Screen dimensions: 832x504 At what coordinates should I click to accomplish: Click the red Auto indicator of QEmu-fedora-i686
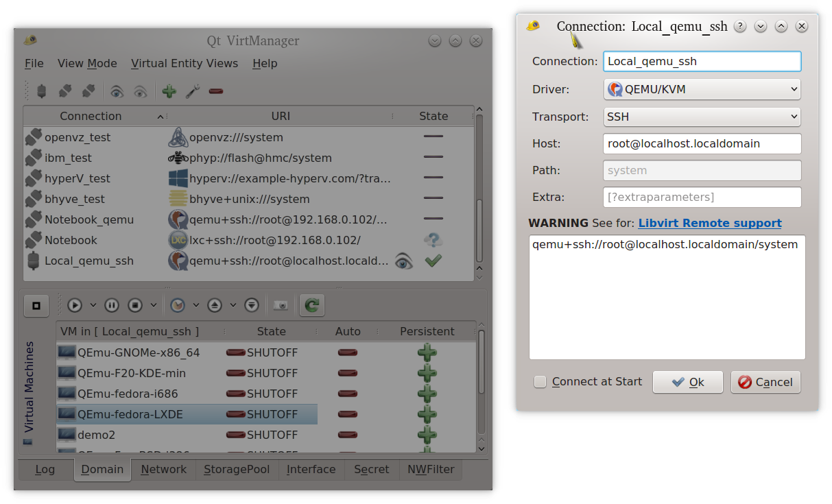coord(348,394)
